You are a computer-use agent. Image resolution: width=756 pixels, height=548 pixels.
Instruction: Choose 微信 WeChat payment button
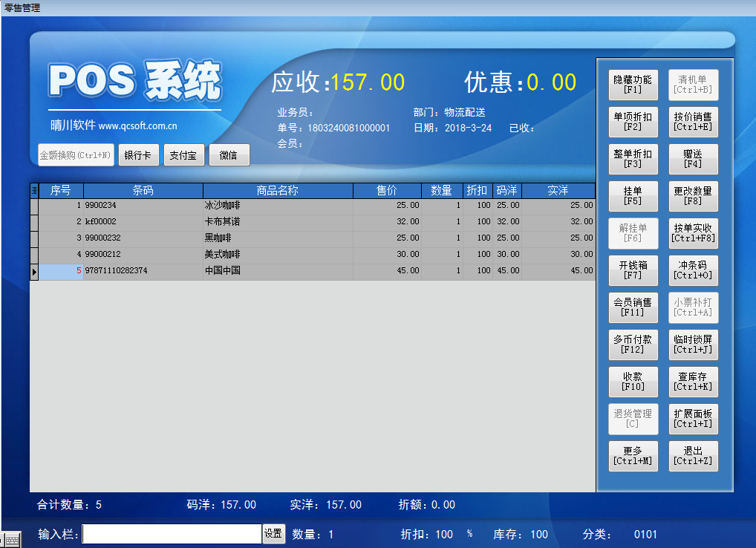coord(229,155)
